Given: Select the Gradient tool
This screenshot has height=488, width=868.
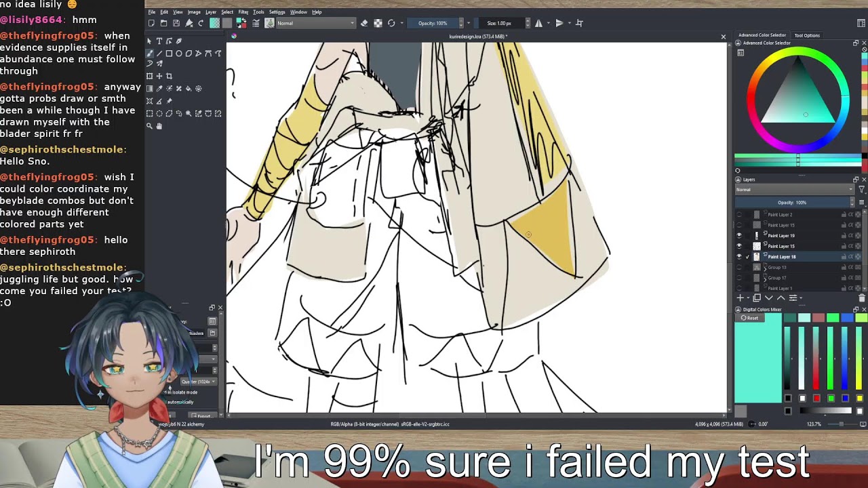Looking at the screenshot, I should [149, 88].
